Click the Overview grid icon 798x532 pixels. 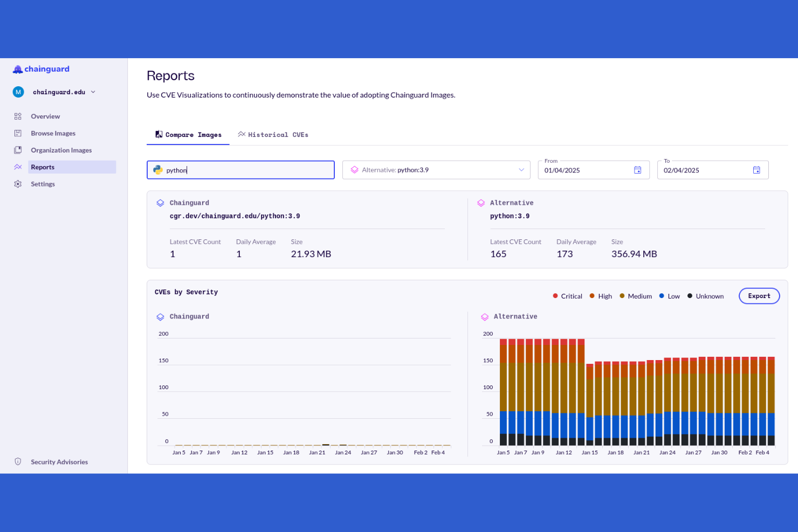point(18,116)
